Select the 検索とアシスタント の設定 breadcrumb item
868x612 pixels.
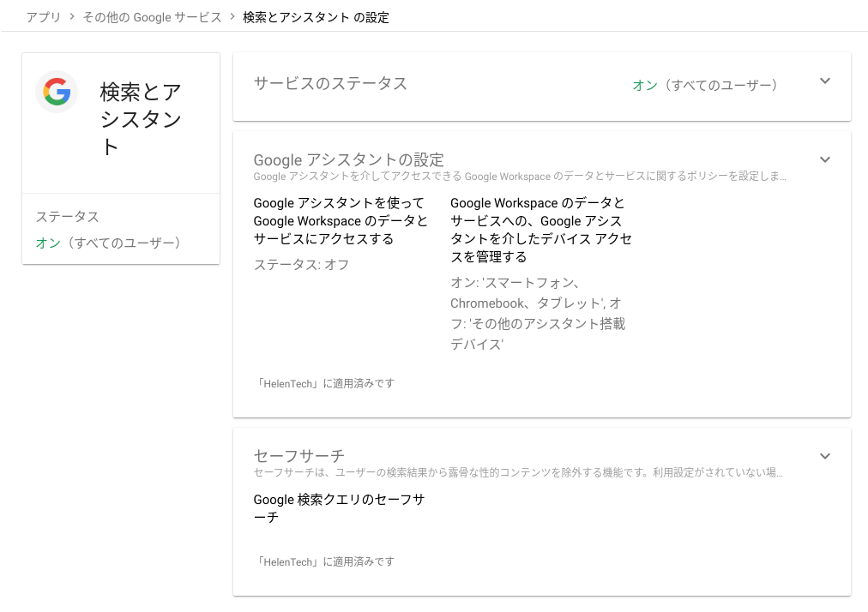316,16
